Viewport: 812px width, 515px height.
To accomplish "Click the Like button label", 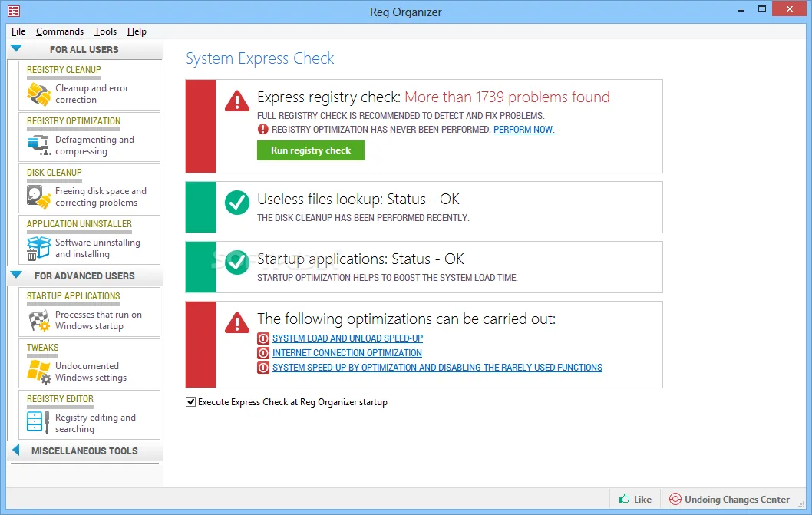I will [642, 500].
